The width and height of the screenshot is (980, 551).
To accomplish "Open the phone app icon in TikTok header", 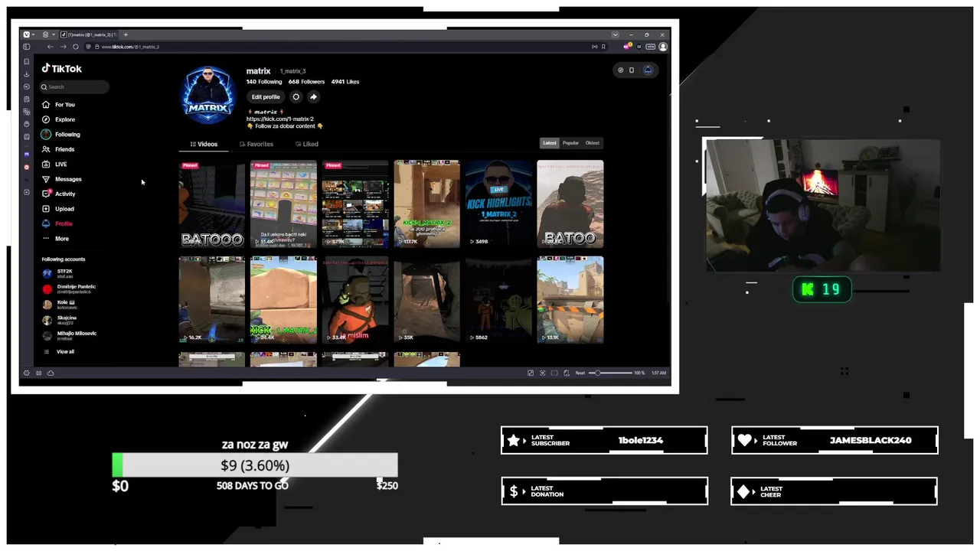I will (632, 70).
